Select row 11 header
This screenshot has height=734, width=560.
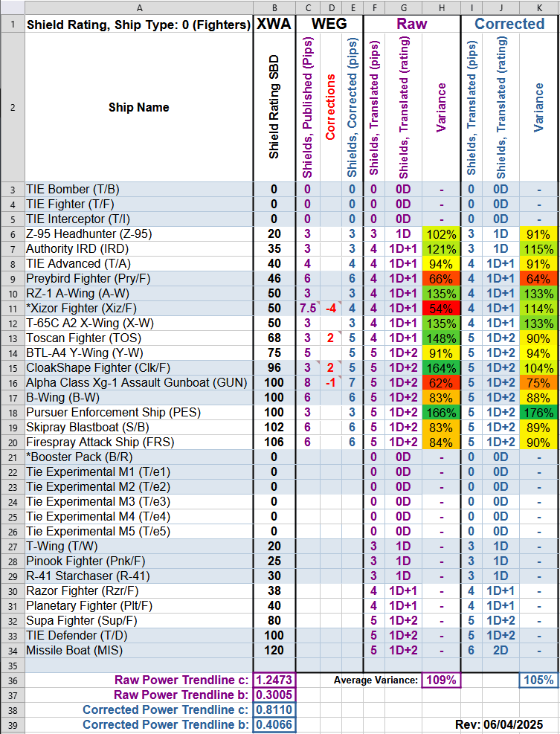click(12, 309)
